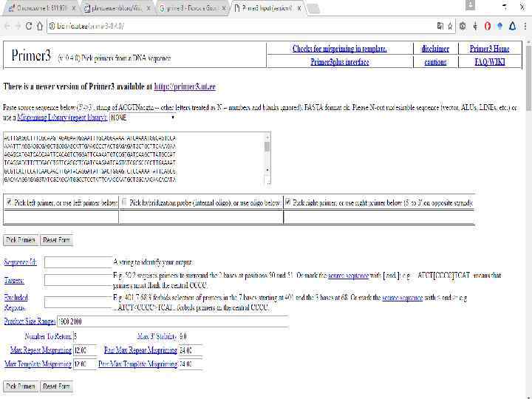Open the cautions link
Image resolution: width=532 pixels, height=399 pixels.
click(435, 62)
